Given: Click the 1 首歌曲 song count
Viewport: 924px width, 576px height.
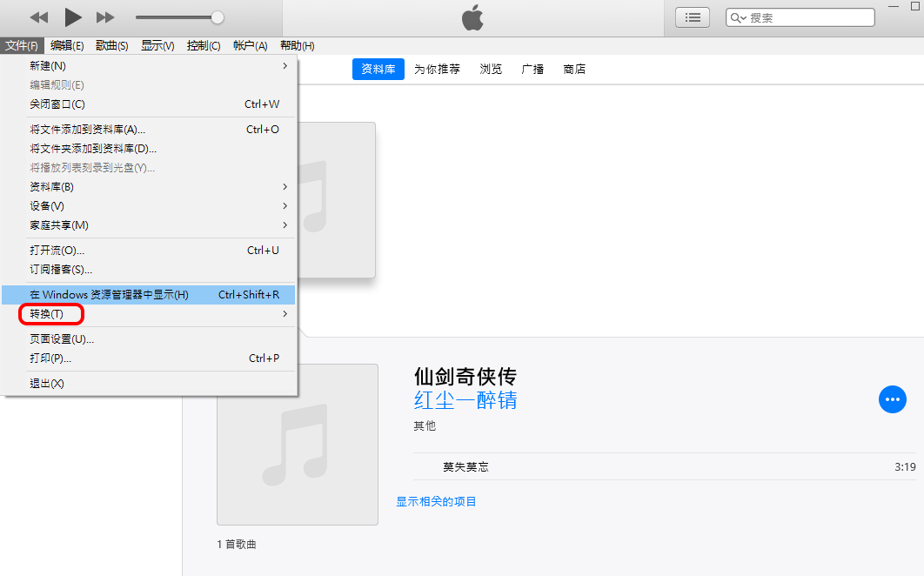Looking at the screenshot, I should pos(237,544).
